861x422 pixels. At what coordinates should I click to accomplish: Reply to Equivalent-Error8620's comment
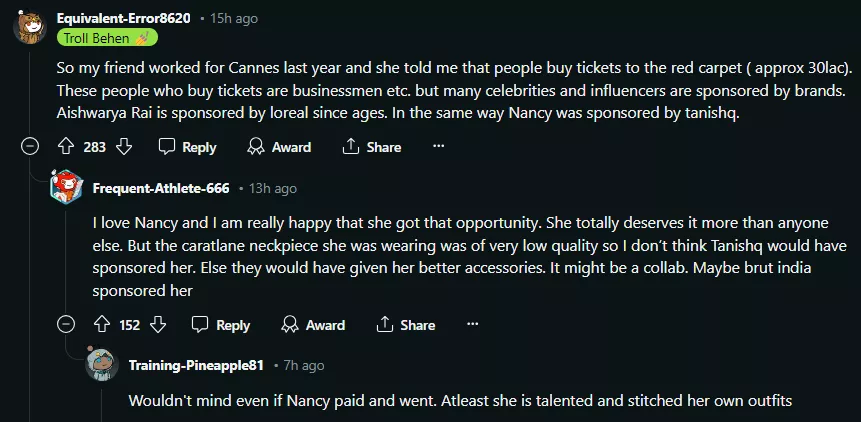pyautogui.click(x=187, y=147)
